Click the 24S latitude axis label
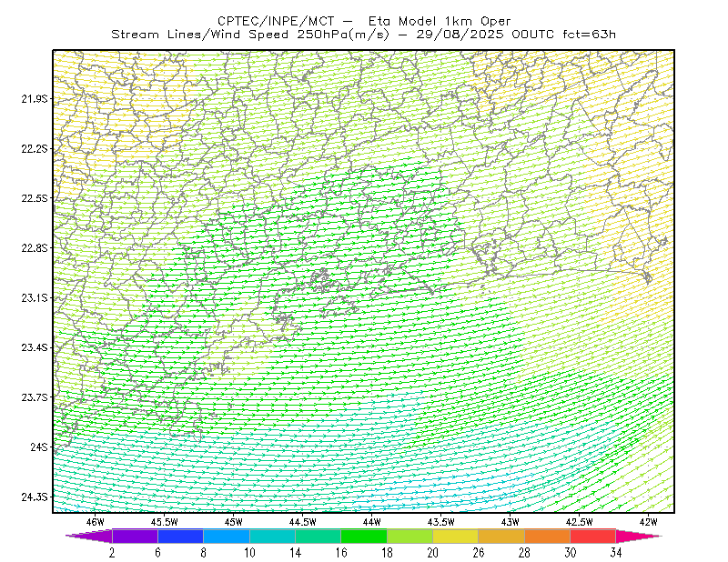The width and height of the screenshot is (728, 562). click(39, 447)
